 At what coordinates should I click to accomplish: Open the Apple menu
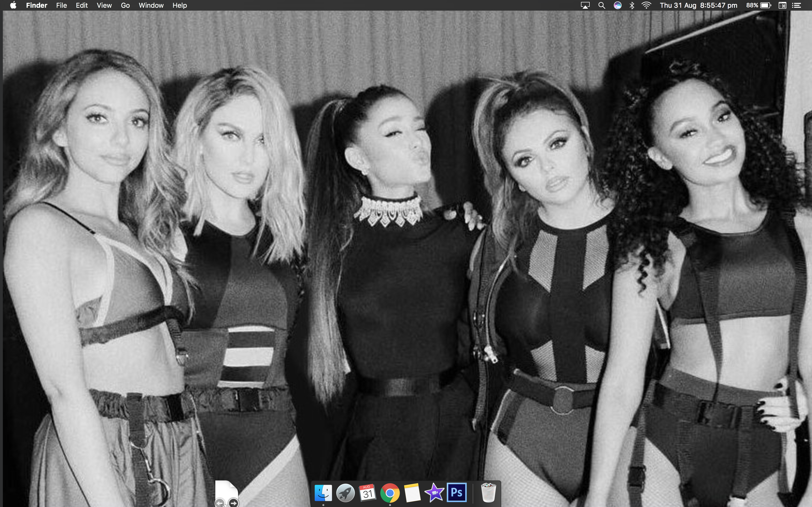tap(13, 5)
